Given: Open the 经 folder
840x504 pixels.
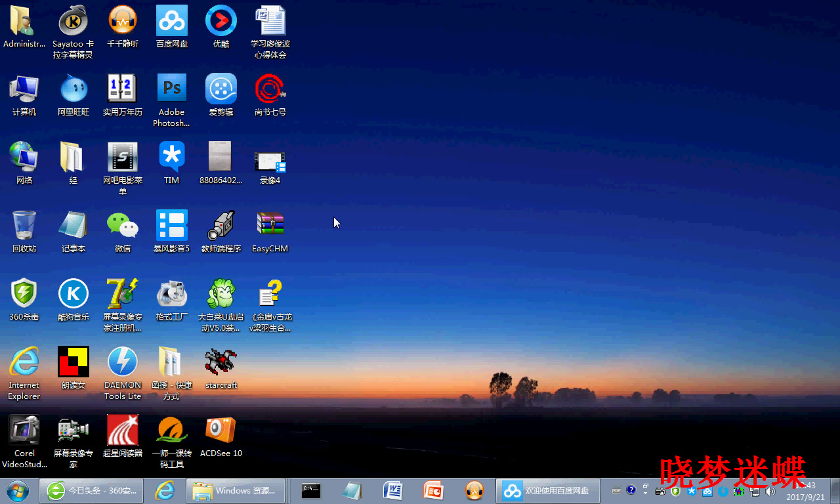Looking at the screenshot, I should [x=73, y=163].
